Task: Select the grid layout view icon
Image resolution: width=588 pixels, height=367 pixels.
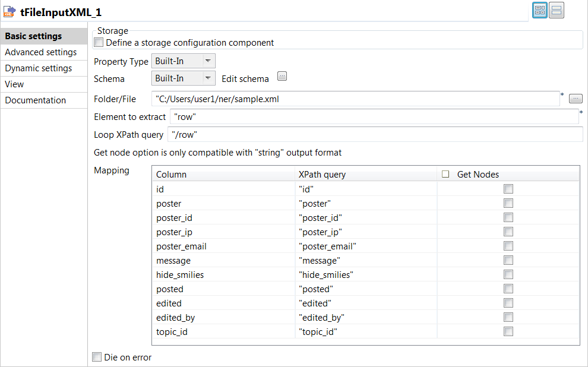Action: (539, 10)
